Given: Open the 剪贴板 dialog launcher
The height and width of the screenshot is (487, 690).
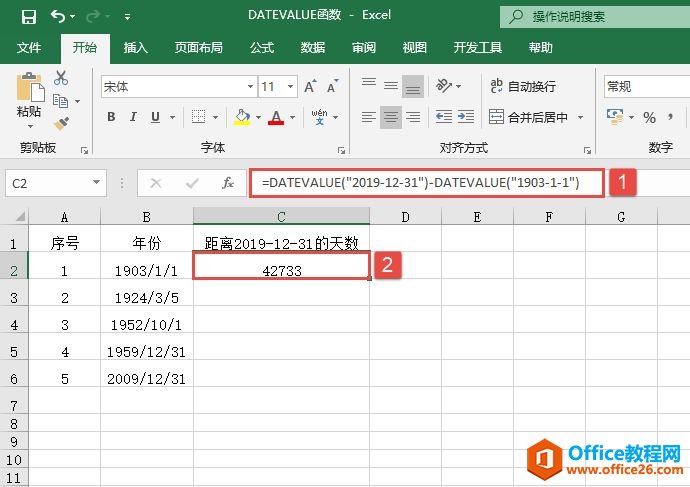Looking at the screenshot, I should (x=84, y=150).
